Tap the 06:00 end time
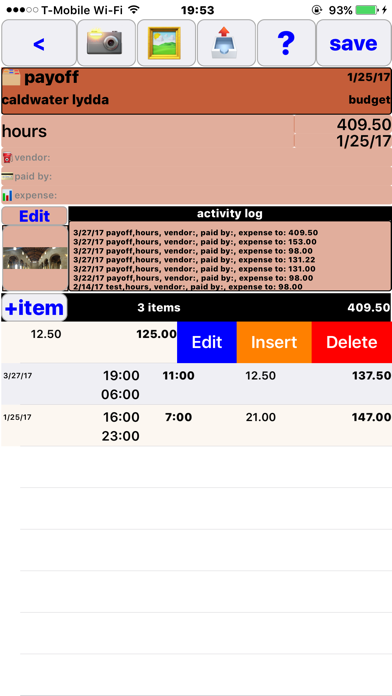This screenshot has width=392, height=696. (120, 394)
